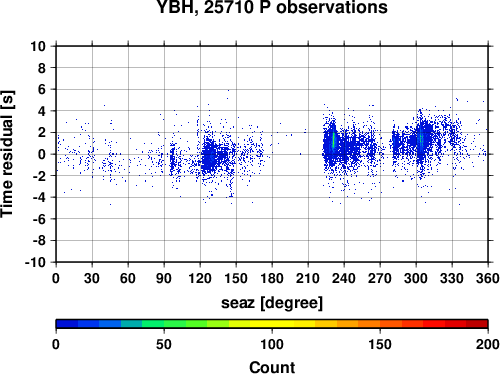This screenshot has width=500, height=374.
Task: Click the x-axis tick label 360
Action: tap(488, 278)
